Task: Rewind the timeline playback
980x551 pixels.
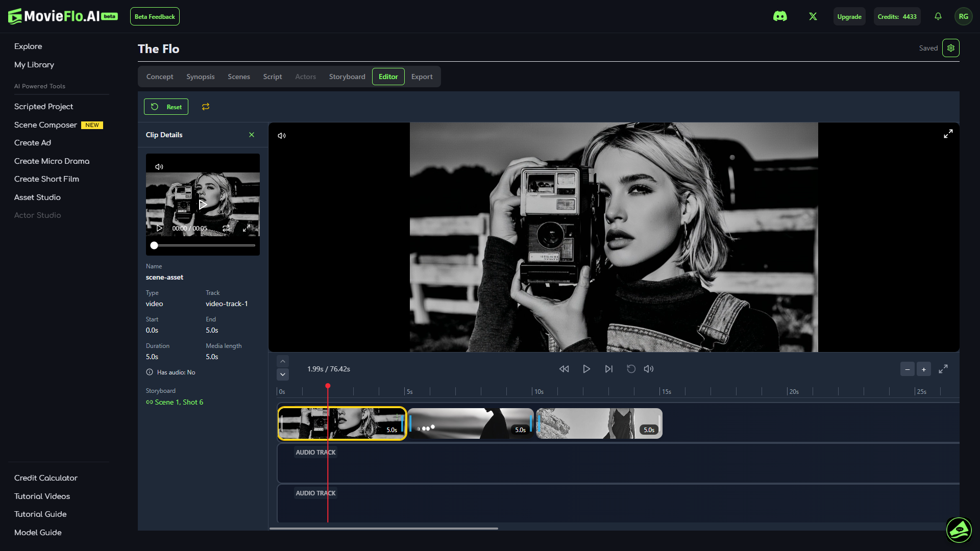Action: pyautogui.click(x=564, y=369)
